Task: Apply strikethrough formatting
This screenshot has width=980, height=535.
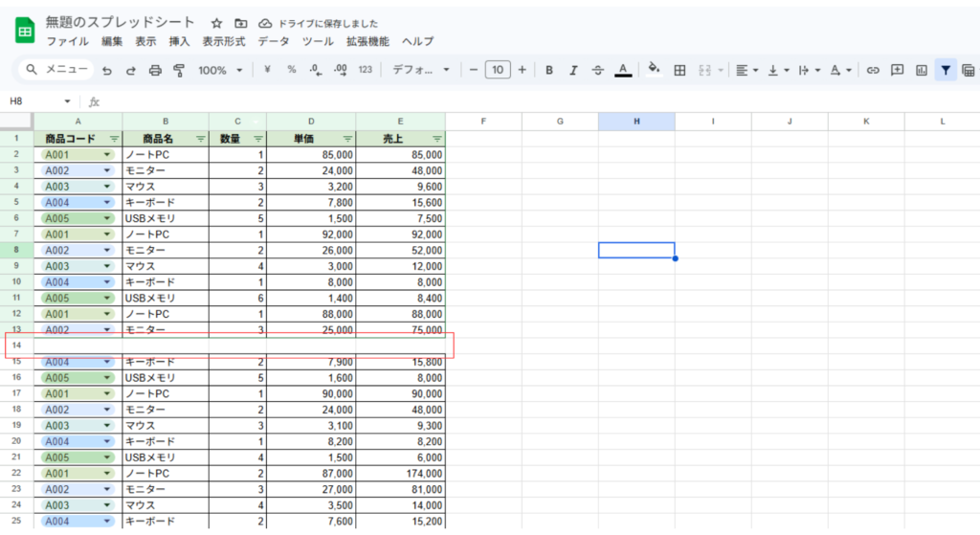Action: tap(598, 70)
